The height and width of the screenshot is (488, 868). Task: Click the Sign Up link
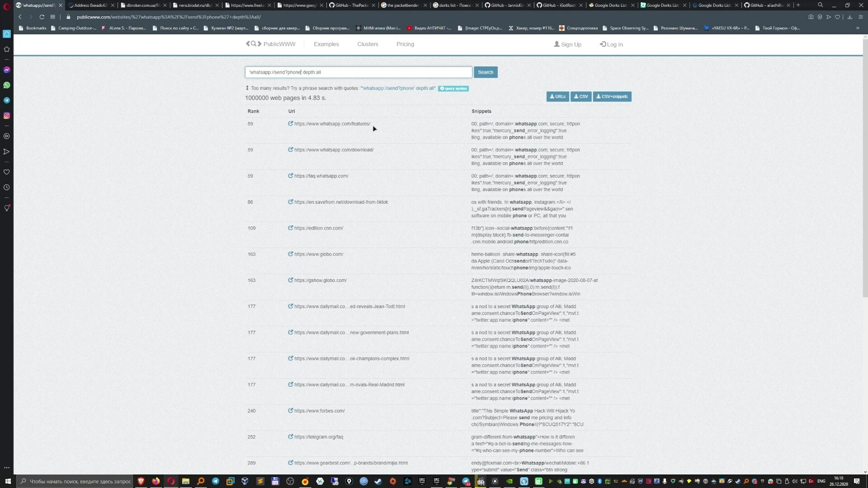(x=568, y=44)
